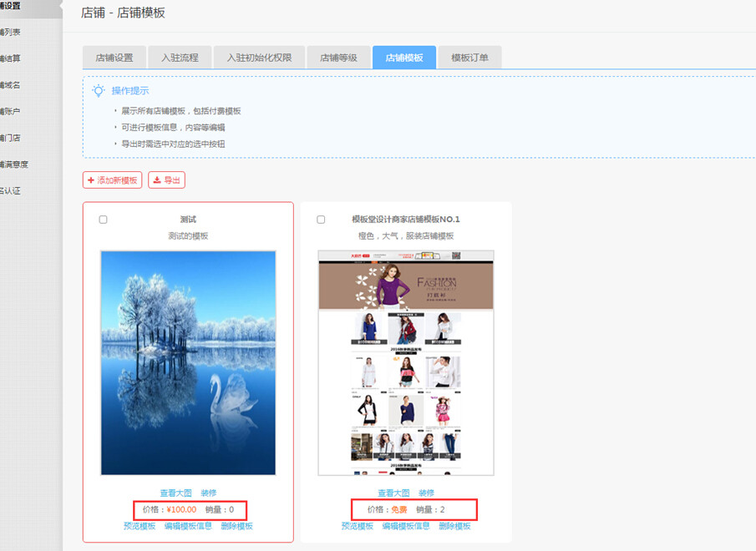Open the 认证 item in left sidebar

coord(10,191)
